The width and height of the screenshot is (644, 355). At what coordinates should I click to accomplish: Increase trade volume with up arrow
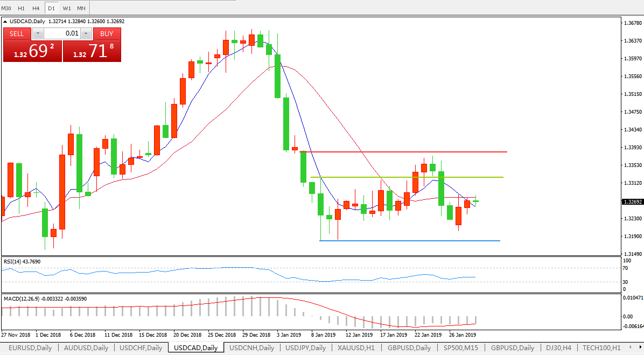click(87, 33)
